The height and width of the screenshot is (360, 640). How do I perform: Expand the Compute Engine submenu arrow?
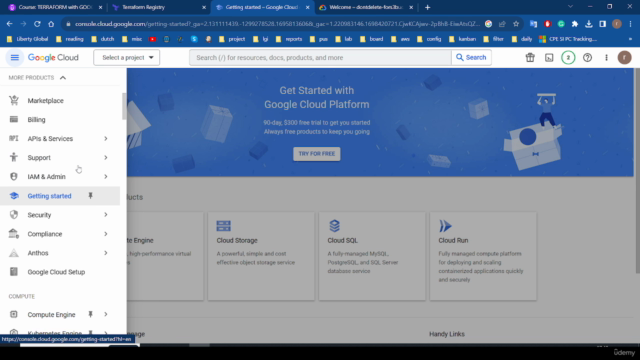106,314
